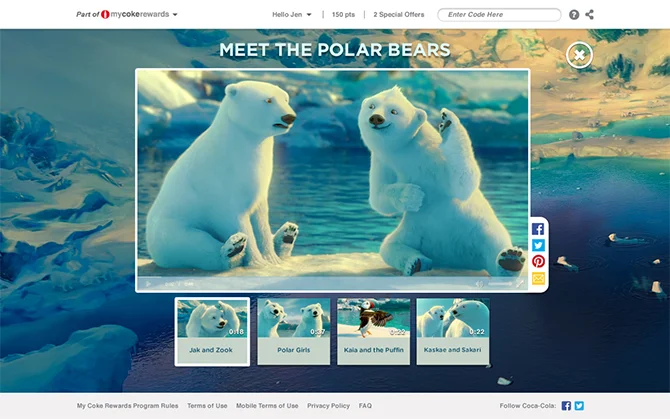
Task: Share the video on Facebook
Action: [538, 229]
